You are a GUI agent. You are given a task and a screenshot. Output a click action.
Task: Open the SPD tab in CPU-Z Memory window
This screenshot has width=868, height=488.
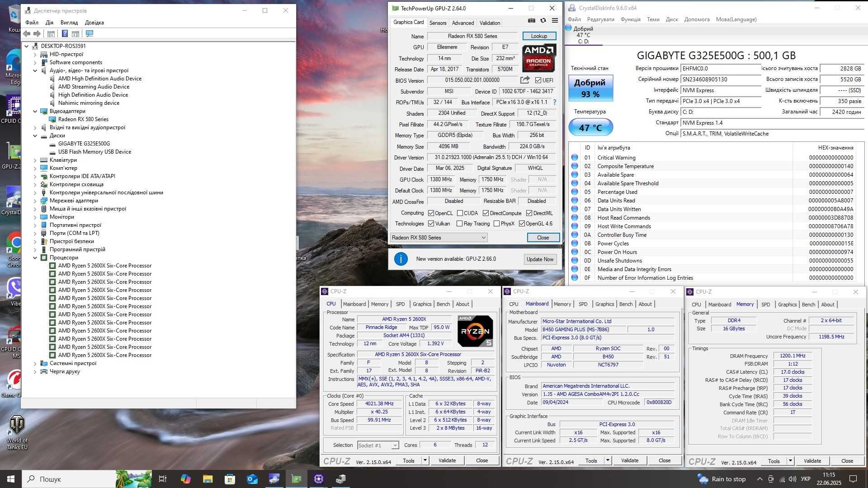coord(765,305)
